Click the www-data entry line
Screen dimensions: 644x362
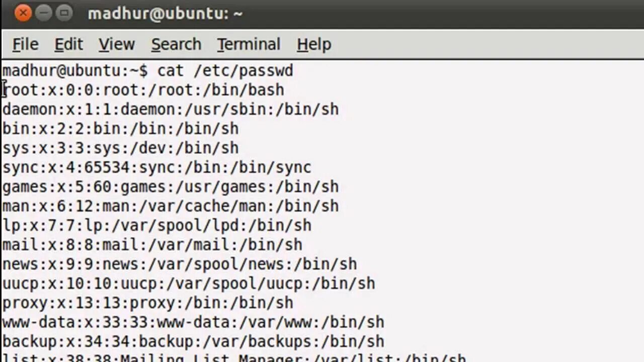193,322
